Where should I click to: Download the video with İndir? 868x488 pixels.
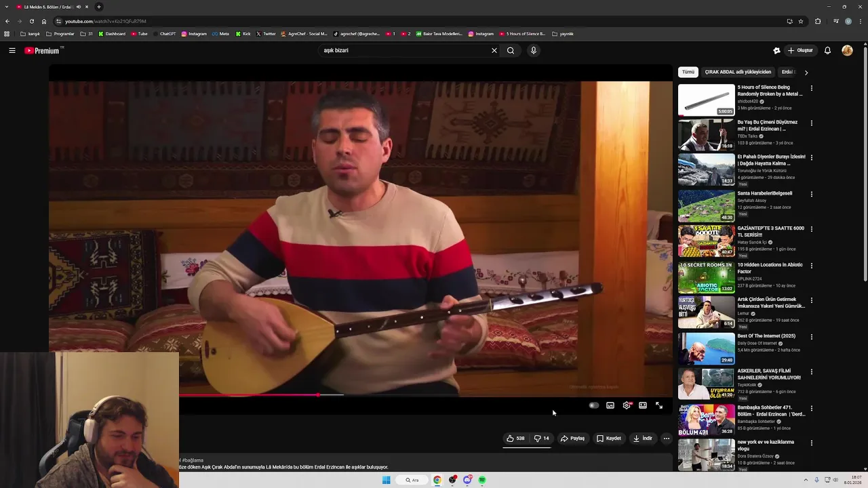642,439
